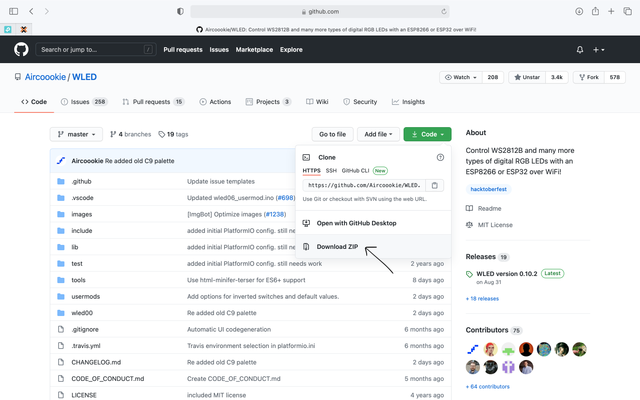Open the plus create-new dropdown
640x400 pixels.
598,49
